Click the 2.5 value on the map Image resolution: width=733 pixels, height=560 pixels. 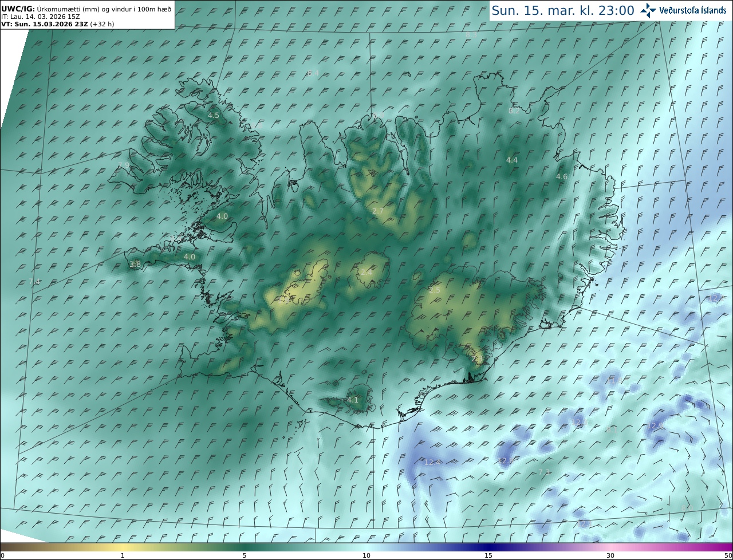click(435, 290)
